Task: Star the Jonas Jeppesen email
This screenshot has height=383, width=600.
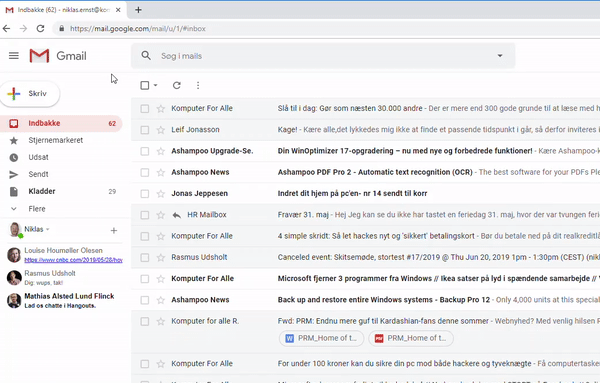Action: (161, 194)
